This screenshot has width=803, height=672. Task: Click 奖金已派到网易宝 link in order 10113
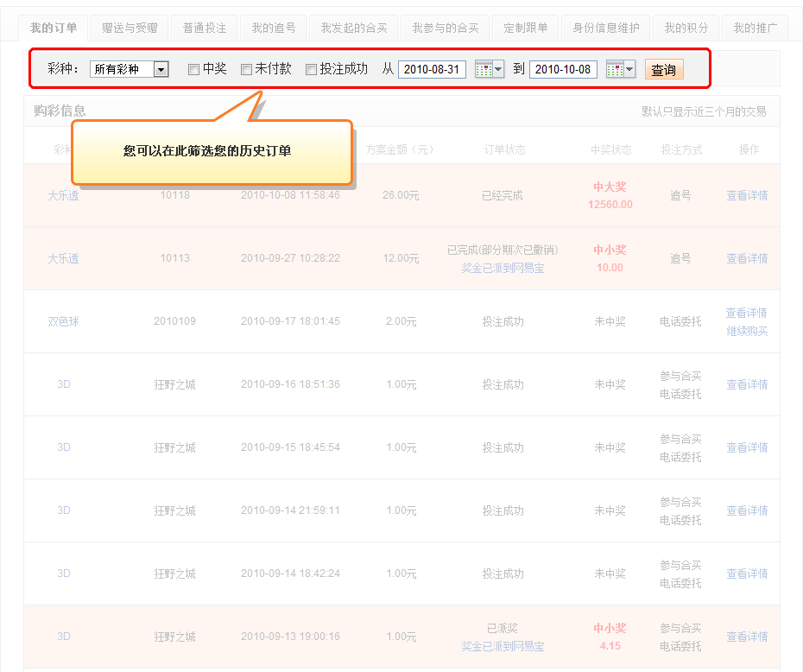pyautogui.click(x=503, y=269)
